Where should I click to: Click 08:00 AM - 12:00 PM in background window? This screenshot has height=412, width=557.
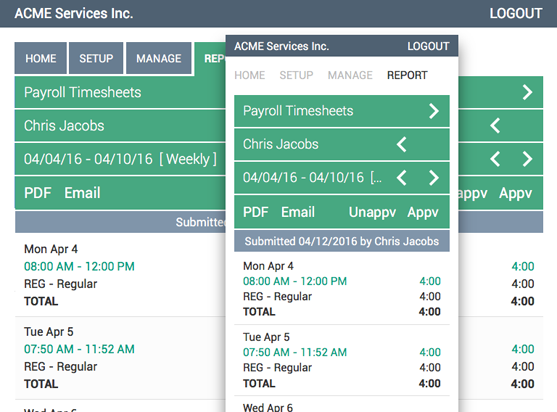click(x=79, y=267)
